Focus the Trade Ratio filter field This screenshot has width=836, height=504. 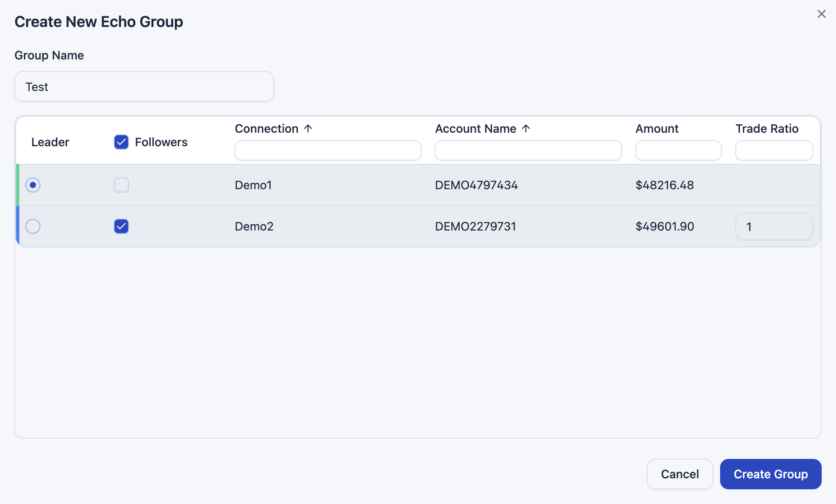(x=774, y=150)
